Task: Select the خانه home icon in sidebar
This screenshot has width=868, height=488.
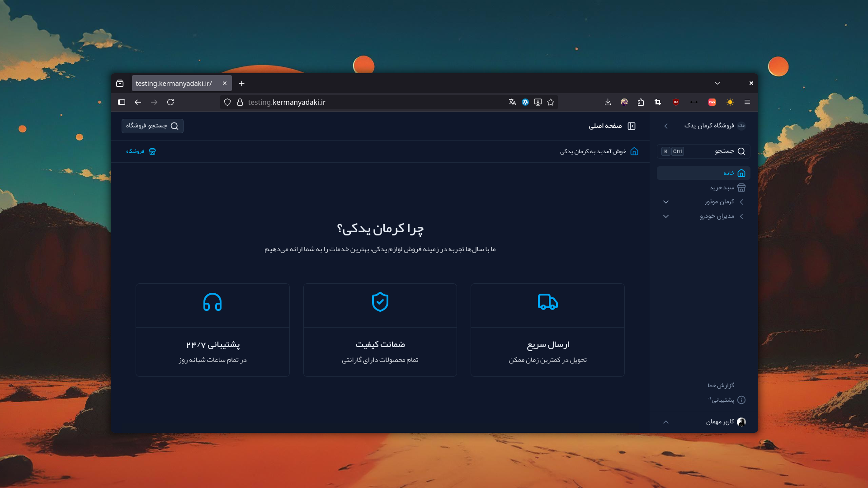Action: point(741,173)
